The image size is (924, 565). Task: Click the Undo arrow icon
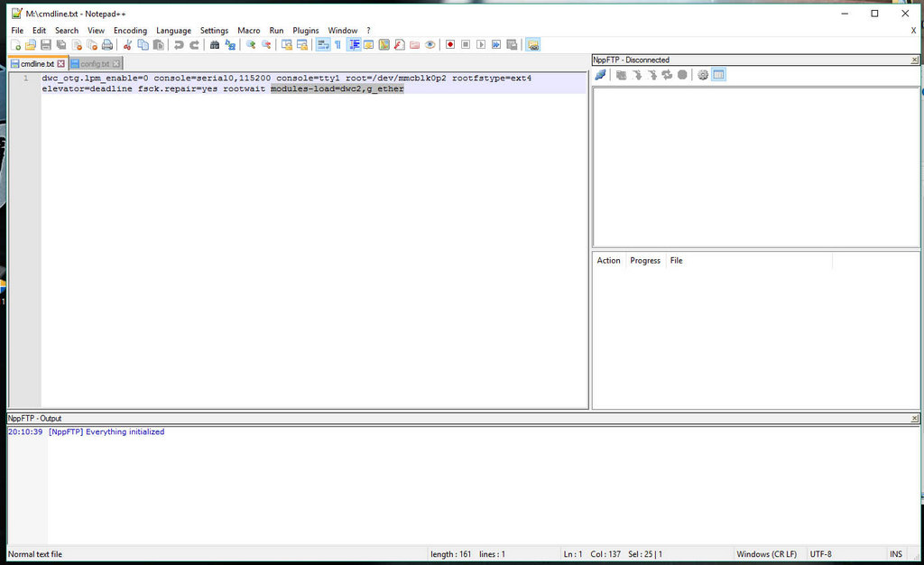[179, 44]
